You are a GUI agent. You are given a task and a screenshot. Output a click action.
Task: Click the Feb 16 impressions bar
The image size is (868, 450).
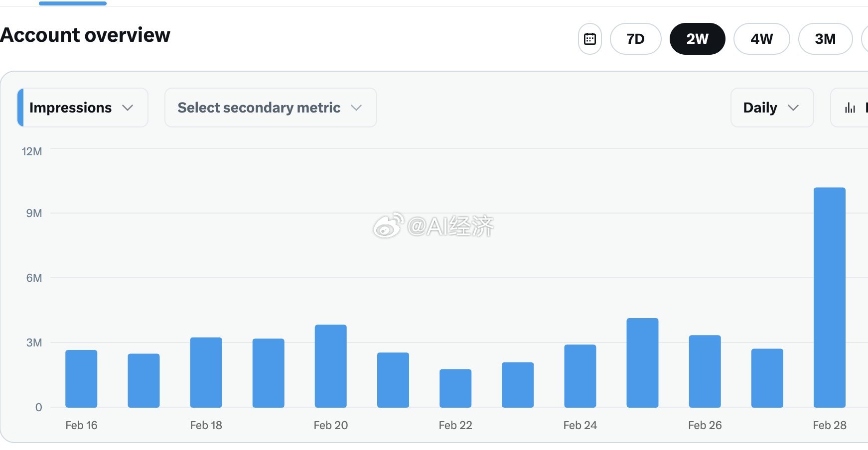tap(81, 379)
